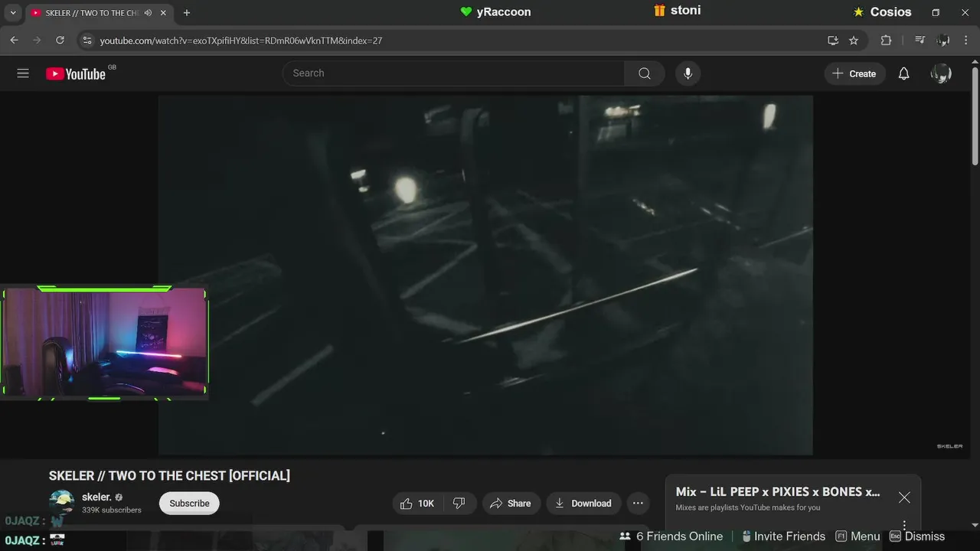This screenshot has width=980, height=551.
Task: Open the YouTube hamburger guide menu
Action: point(23,73)
